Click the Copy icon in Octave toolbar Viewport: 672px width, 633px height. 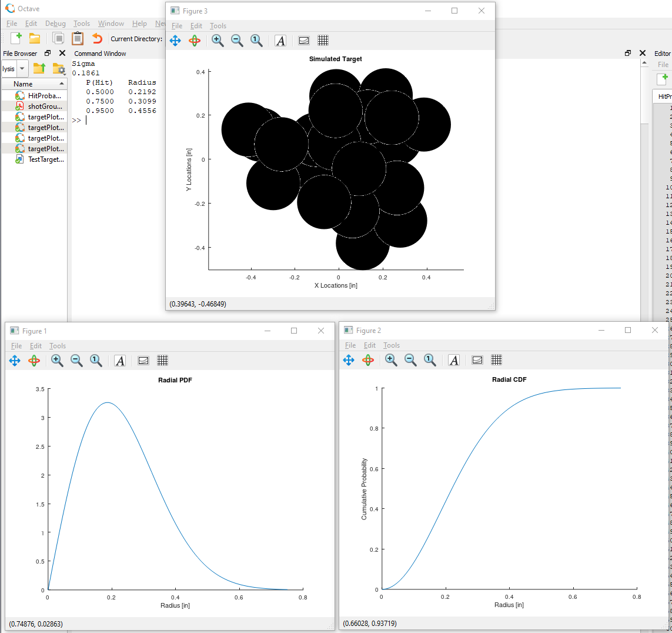(58, 38)
